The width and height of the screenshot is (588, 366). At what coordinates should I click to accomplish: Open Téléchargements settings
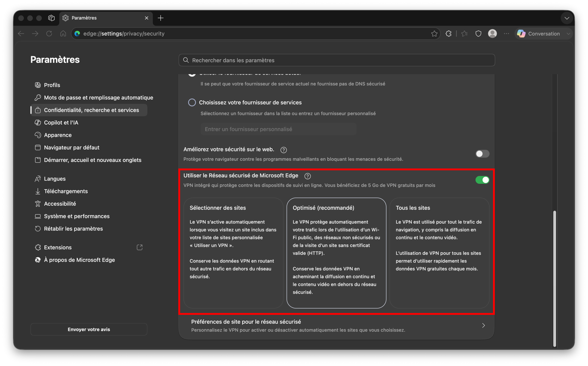89,191
